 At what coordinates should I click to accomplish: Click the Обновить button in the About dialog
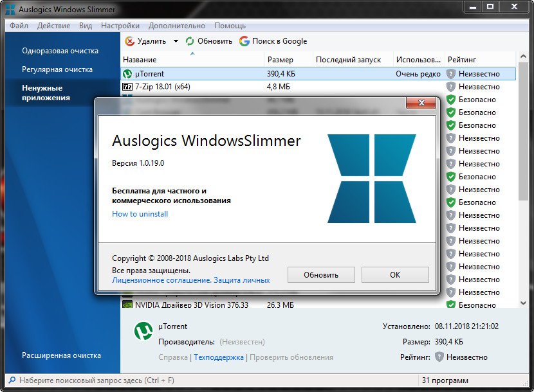321,274
